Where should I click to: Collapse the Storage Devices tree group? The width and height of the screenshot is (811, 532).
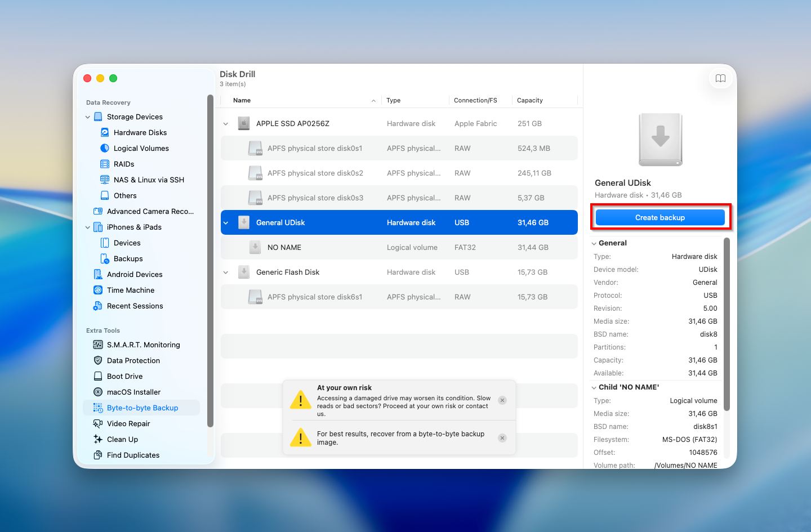click(87, 117)
